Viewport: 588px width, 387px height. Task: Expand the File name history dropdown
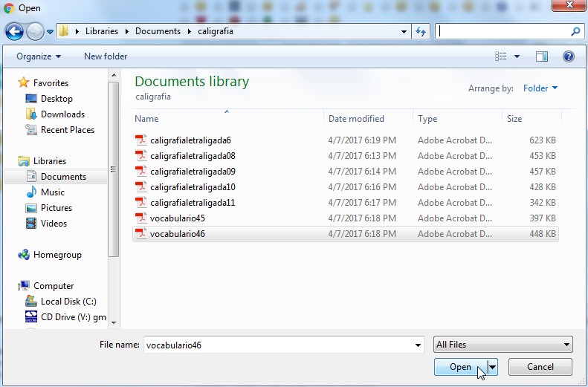click(418, 345)
